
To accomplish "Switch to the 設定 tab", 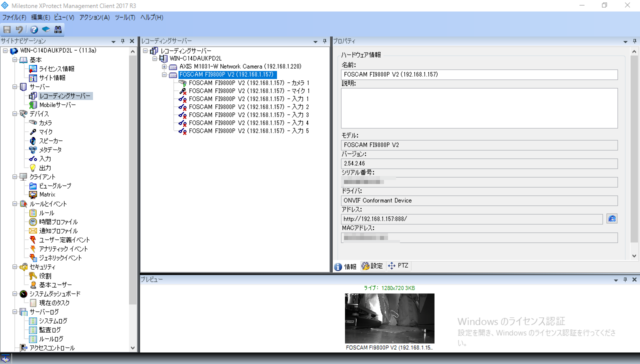I will pyautogui.click(x=372, y=266).
